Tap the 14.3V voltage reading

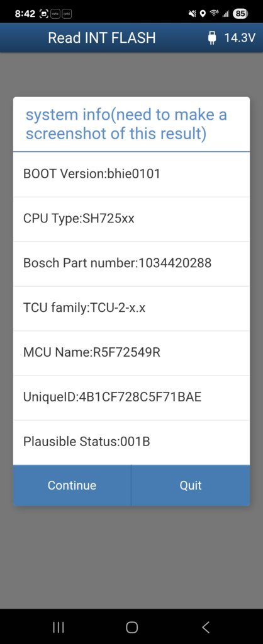pos(240,38)
